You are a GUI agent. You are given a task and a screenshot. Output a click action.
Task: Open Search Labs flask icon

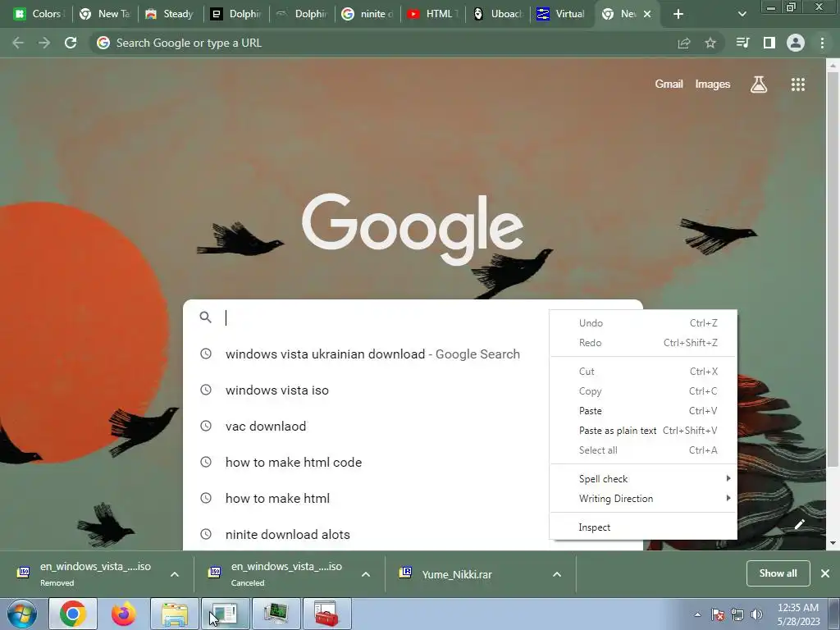(x=759, y=84)
